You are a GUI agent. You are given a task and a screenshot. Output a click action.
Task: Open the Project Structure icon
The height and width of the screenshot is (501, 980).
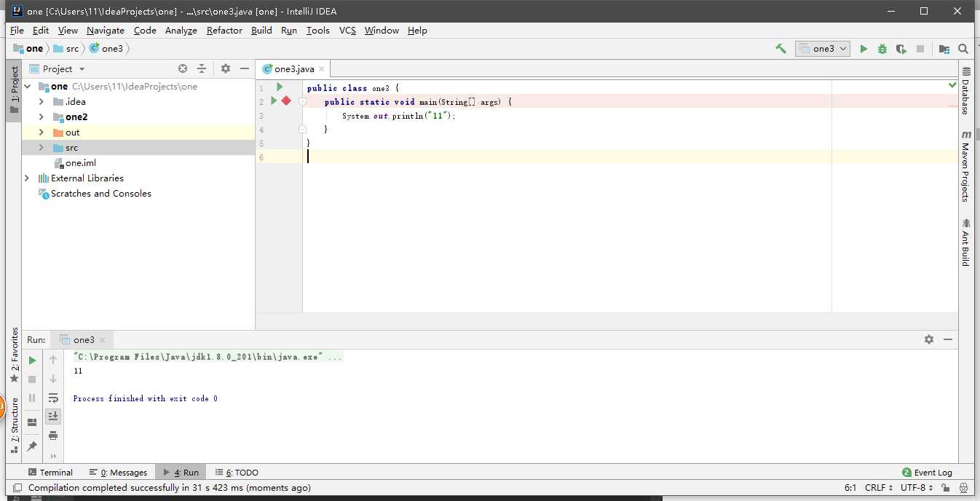click(x=944, y=49)
